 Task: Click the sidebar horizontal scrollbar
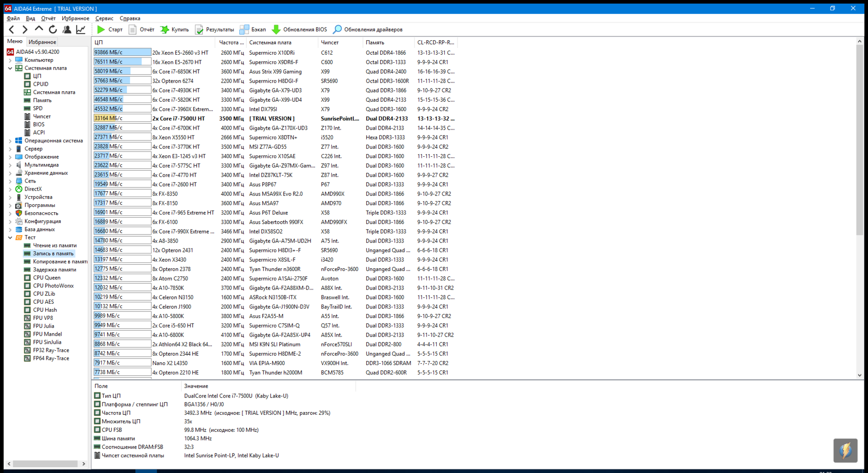pyautogui.click(x=46, y=464)
